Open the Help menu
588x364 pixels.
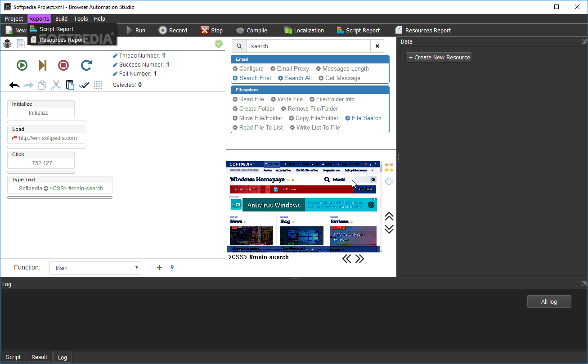[x=99, y=18]
